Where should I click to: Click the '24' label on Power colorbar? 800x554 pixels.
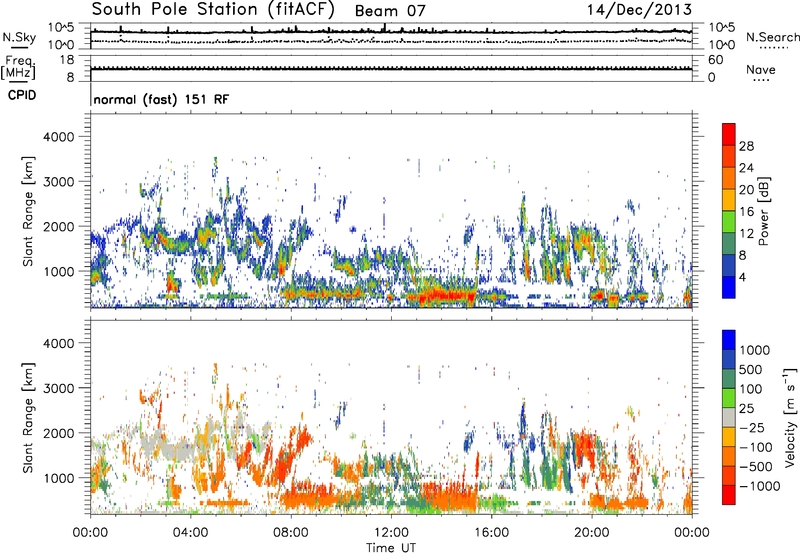(x=746, y=168)
